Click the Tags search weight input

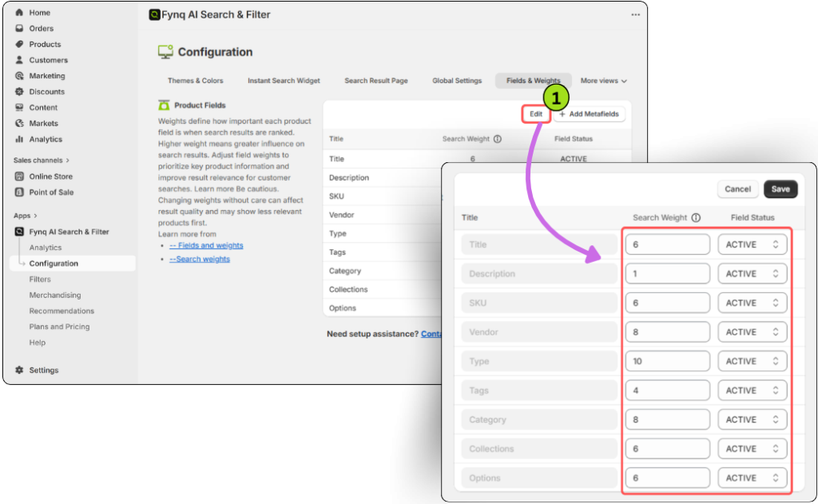[668, 391]
